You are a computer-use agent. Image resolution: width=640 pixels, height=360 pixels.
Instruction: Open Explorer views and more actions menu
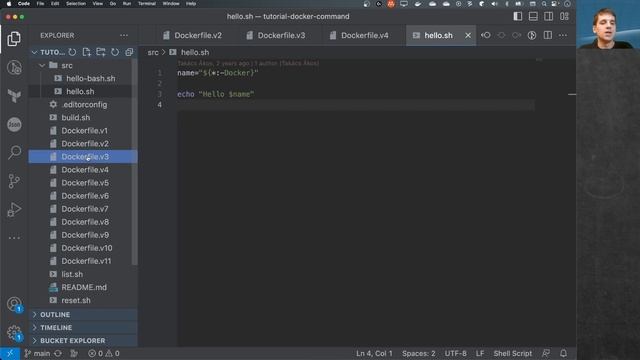click(124, 36)
